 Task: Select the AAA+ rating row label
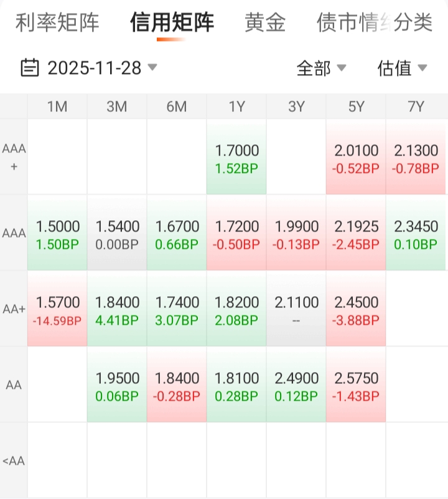coord(14,157)
